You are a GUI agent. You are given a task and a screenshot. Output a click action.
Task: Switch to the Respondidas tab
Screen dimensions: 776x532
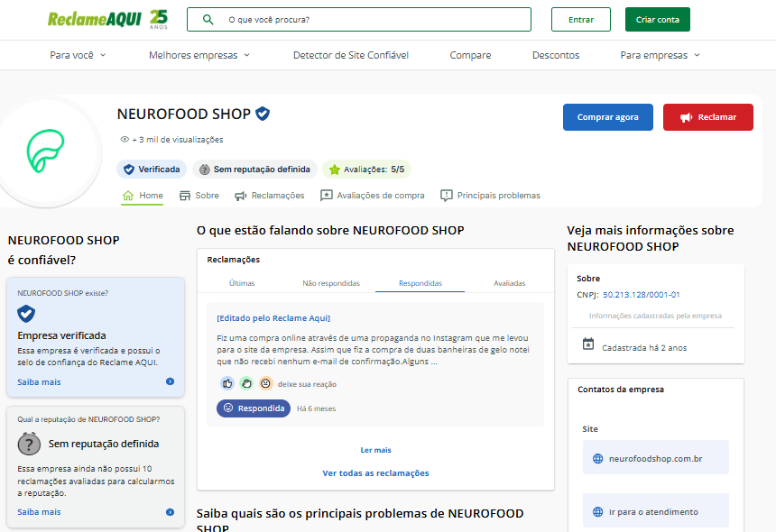tap(420, 282)
